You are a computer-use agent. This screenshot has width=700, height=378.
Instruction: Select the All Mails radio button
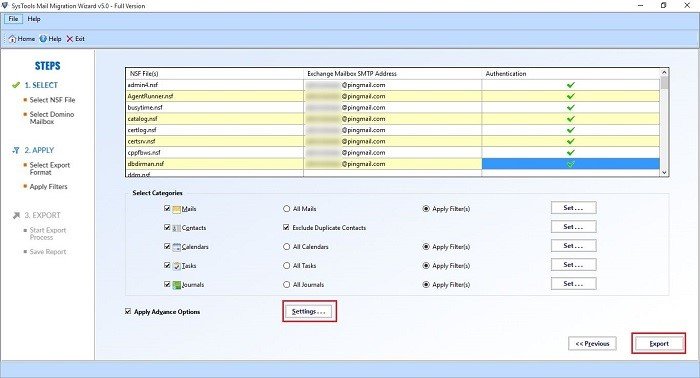click(x=287, y=209)
